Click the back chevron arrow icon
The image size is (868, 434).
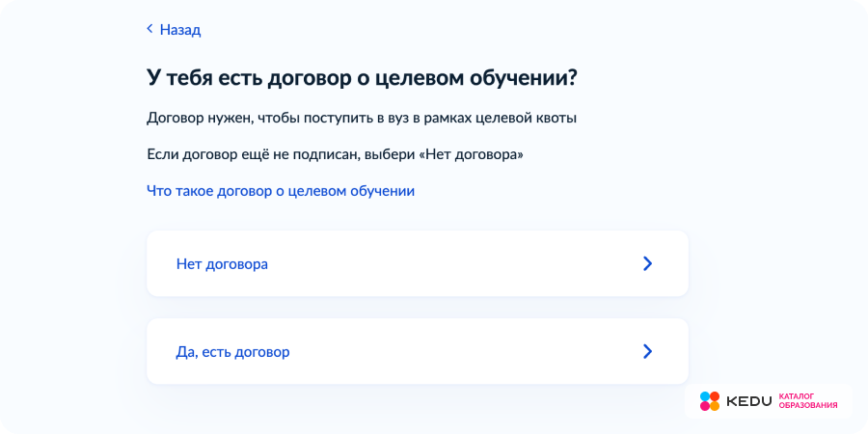[x=149, y=29]
